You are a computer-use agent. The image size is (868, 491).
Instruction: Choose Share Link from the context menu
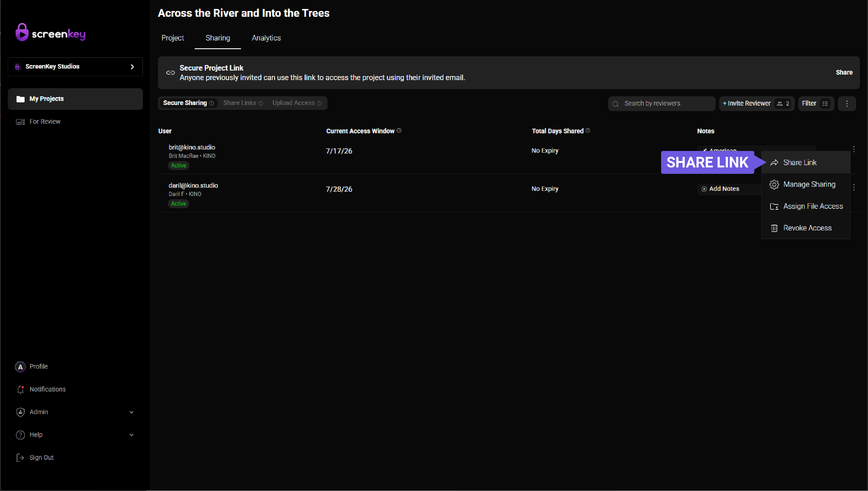pyautogui.click(x=806, y=163)
